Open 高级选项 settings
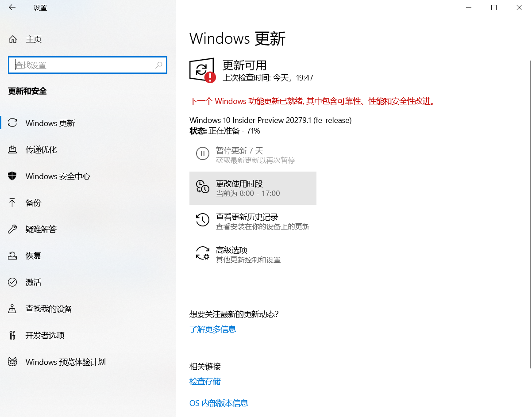This screenshot has width=532, height=417. [x=253, y=254]
